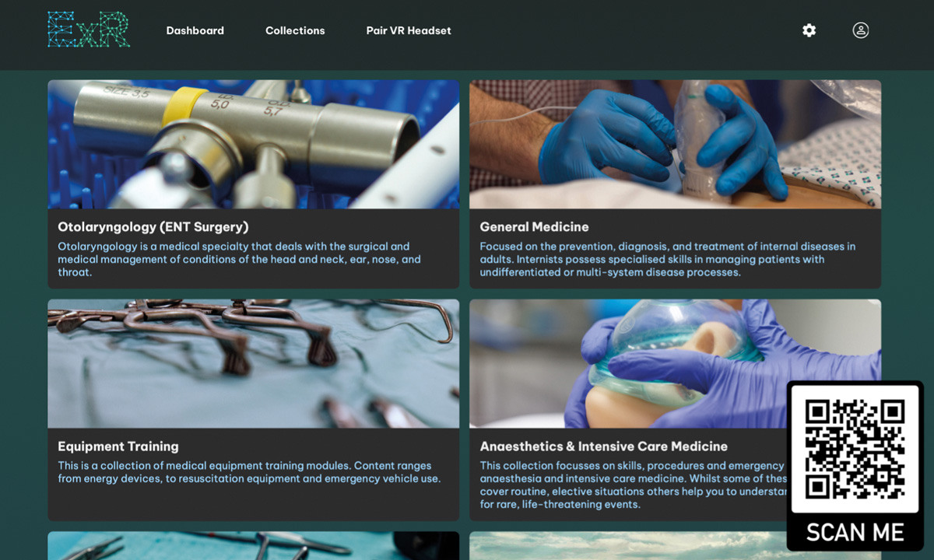Open the partially visible surgical scissors card
This screenshot has width=934, height=560.
coord(254,546)
